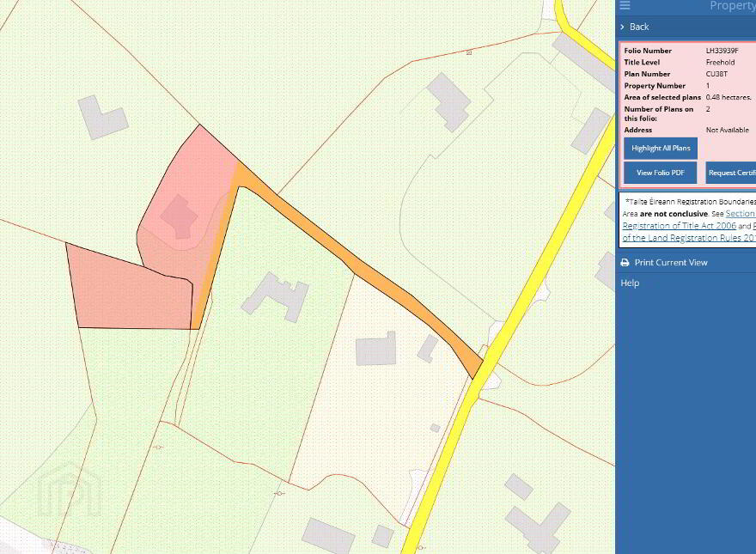
Task: Select area 0.48 hectares value
Action: [x=729, y=97]
